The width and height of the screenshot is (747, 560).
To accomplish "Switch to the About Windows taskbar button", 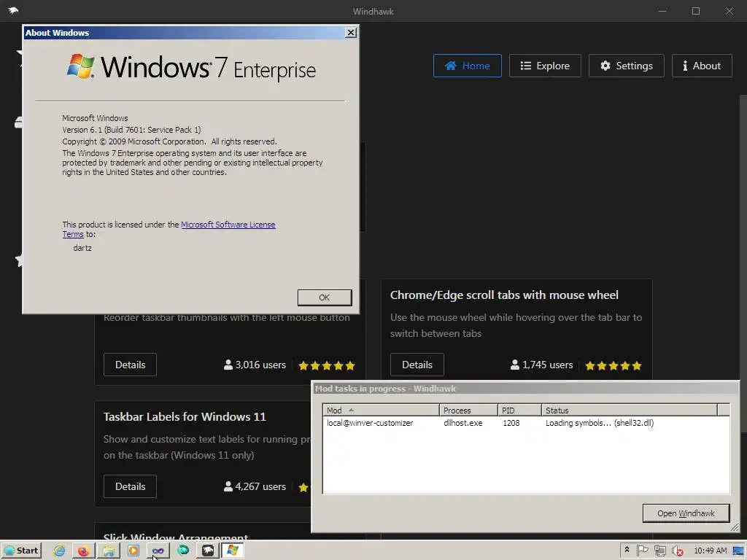I will [x=233, y=551].
